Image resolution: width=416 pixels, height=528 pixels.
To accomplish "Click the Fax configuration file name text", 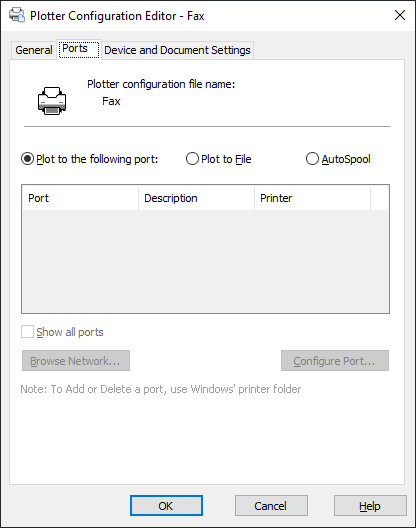I will [x=111, y=101].
